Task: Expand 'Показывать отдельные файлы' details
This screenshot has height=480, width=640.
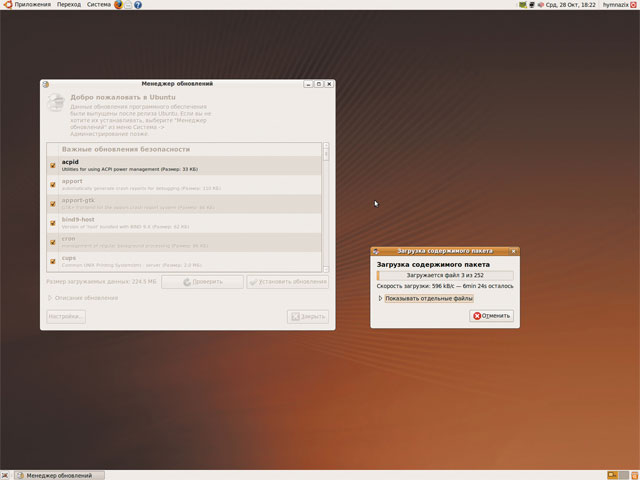Action: pyautogui.click(x=380, y=298)
